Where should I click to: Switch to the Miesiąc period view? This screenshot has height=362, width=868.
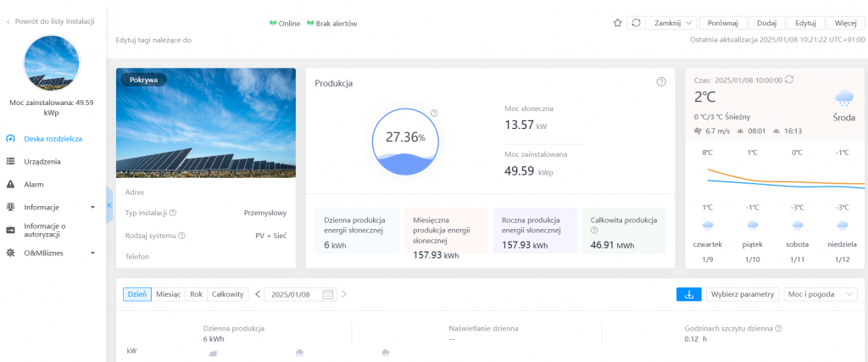pos(170,294)
